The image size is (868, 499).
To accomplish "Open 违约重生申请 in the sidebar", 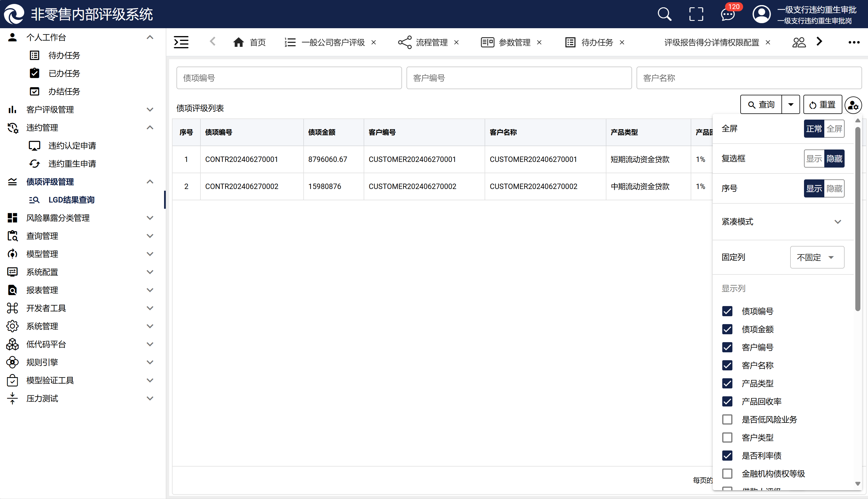I will pyautogui.click(x=72, y=164).
